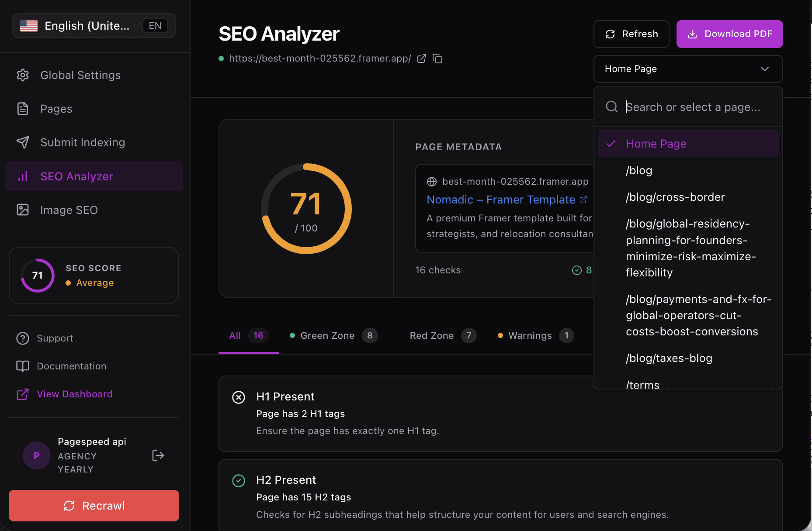Click the US flag language icon
Image resolution: width=812 pixels, height=531 pixels.
[29, 26]
